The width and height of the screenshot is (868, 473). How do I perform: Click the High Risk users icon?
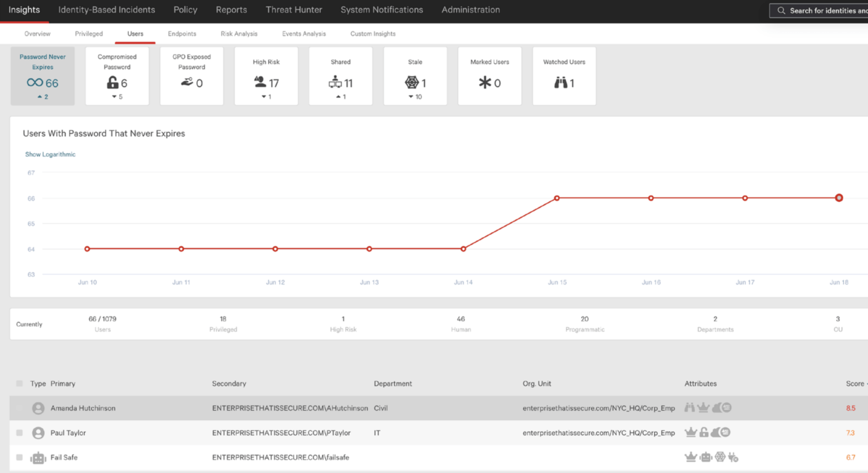(259, 81)
